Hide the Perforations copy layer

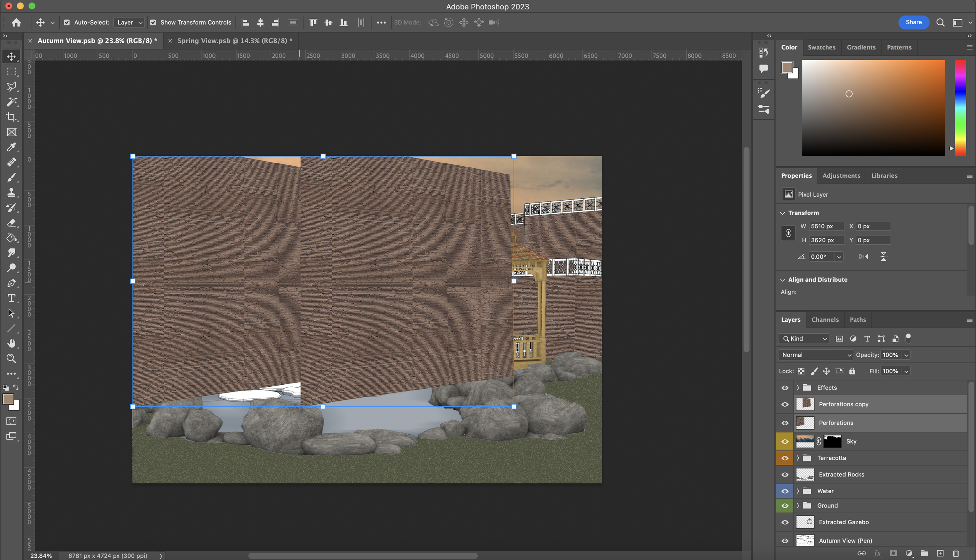pos(785,404)
